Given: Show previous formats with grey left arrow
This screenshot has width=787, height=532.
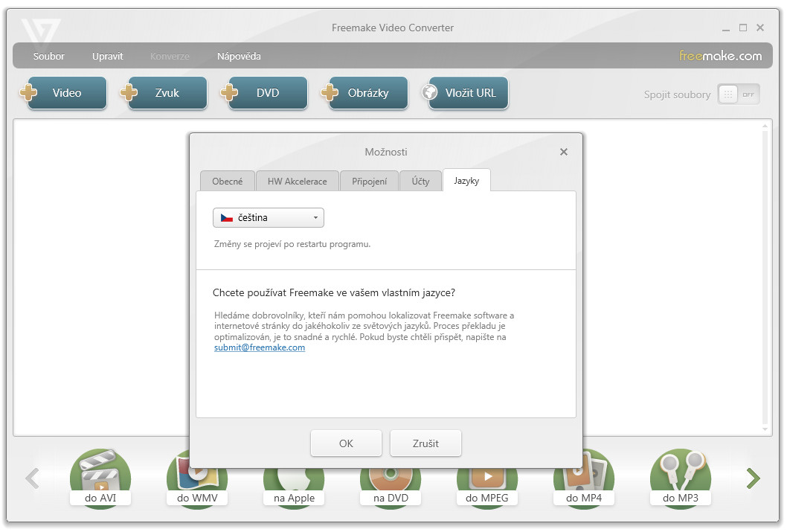Looking at the screenshot, I should 32,478.
